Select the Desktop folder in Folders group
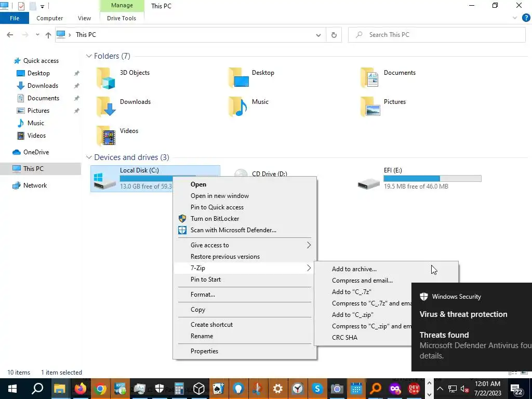The height and width of the screenshot is (399, 532). 252,78
